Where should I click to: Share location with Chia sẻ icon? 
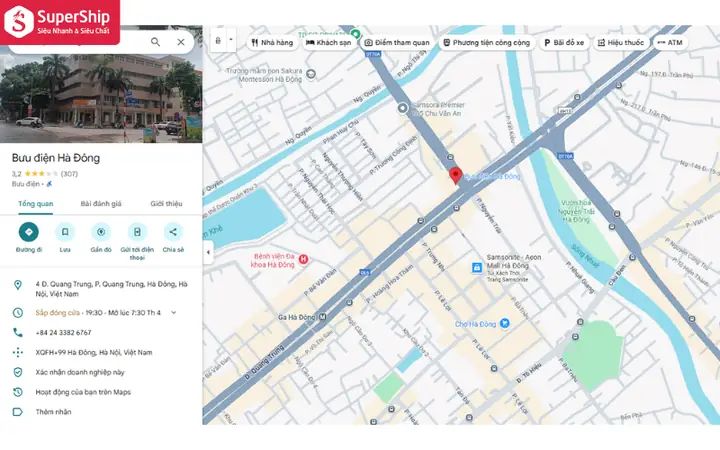click(x=173, y=232)
